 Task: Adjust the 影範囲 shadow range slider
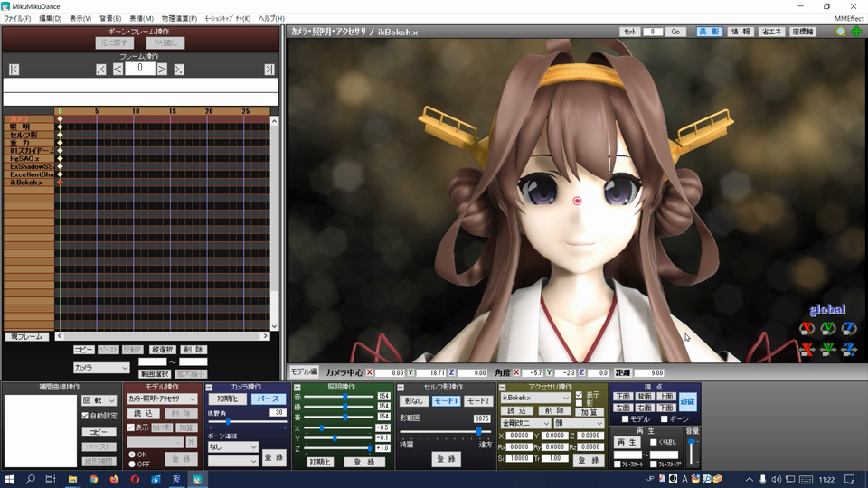[x=446, y=431]
